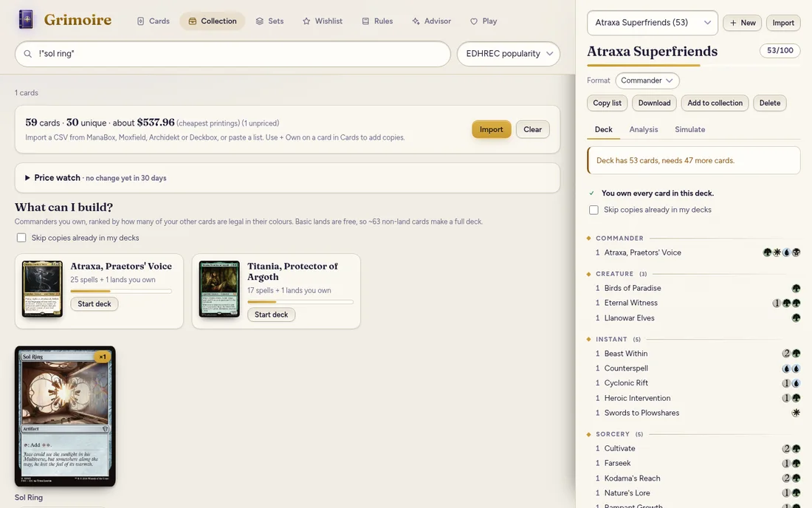Click Kodama's Reach mana cost icons
Image resolution: width=812 pixels, height=508 pixels.
(x=791, y=478)
